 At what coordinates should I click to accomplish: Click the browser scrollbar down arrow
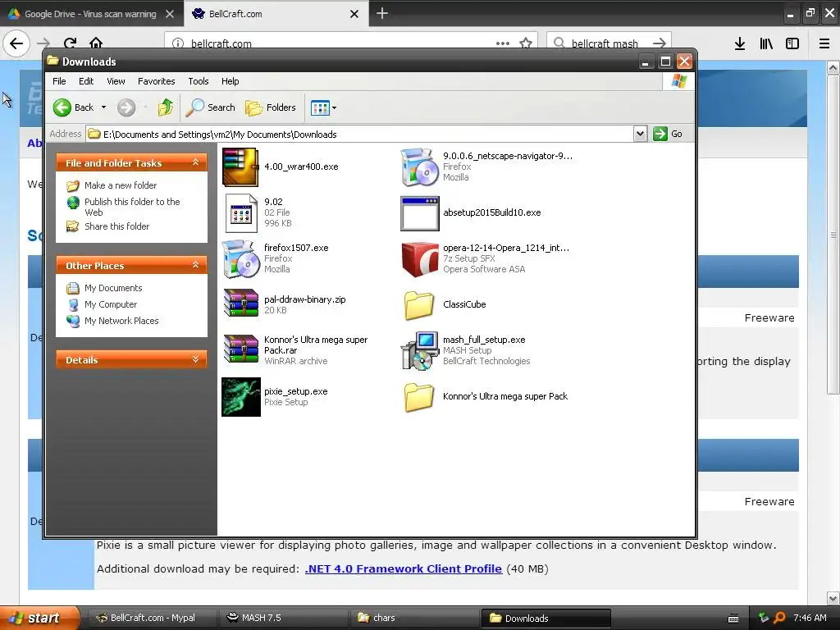[833, 598]
